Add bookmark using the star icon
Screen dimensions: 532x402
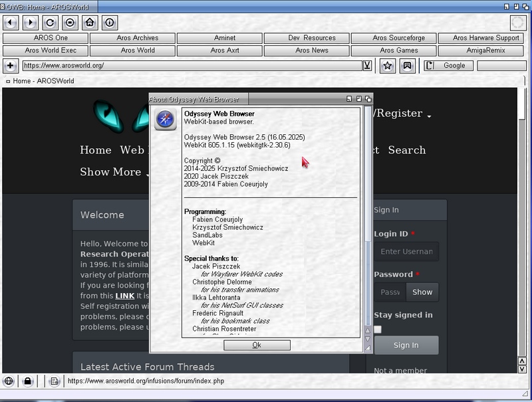click(x=388, y=66)
